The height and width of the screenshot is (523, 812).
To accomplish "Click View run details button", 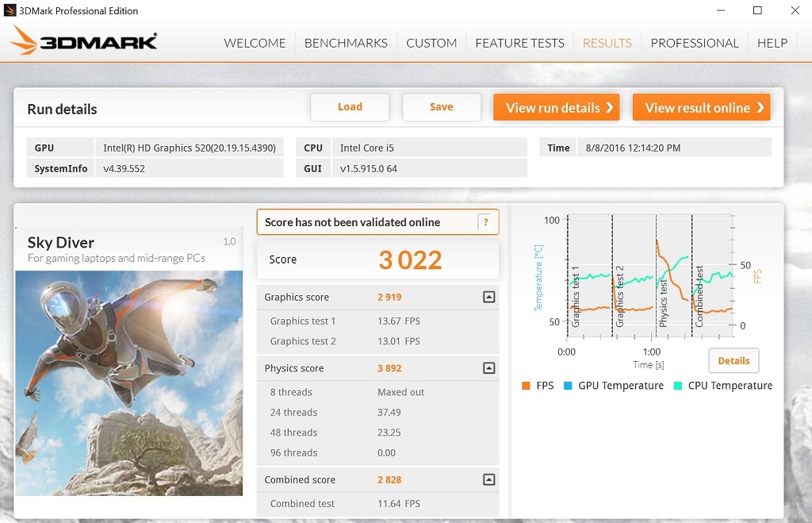I will tap(556, 107).
